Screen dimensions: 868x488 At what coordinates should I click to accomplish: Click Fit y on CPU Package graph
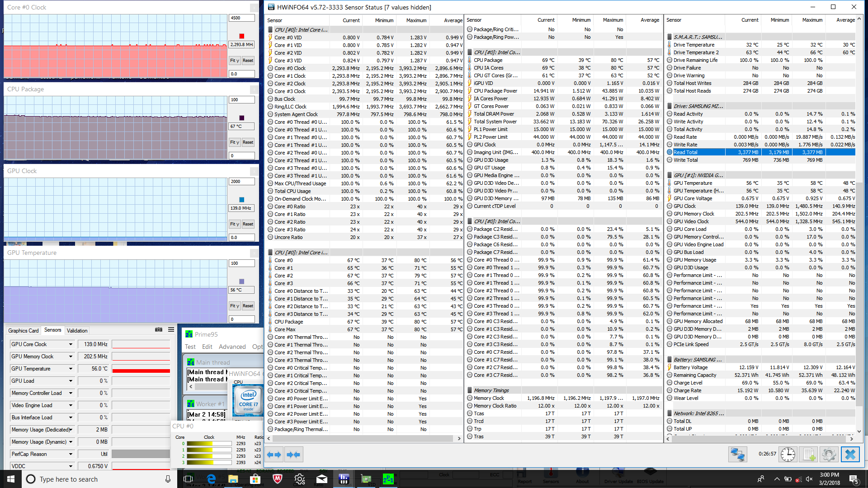pyautogui.click(x=234, y=142)
